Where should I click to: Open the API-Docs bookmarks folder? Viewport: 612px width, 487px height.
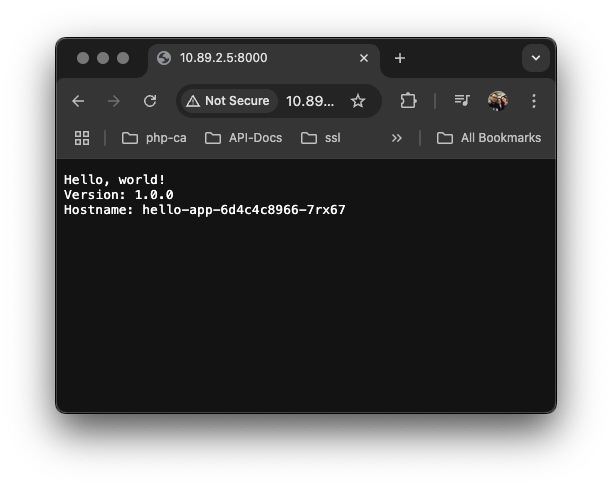pyautogui.click(x=244, y=138)
